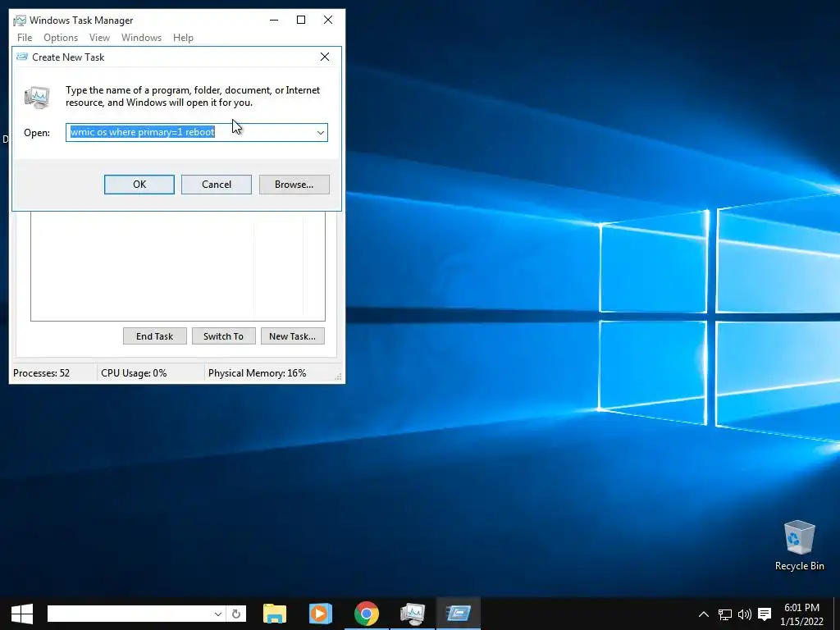Click the taskbar clock showing 6:01 PM
The height and width of the screenshot is (630, 840).
click(x=802, y=614)
